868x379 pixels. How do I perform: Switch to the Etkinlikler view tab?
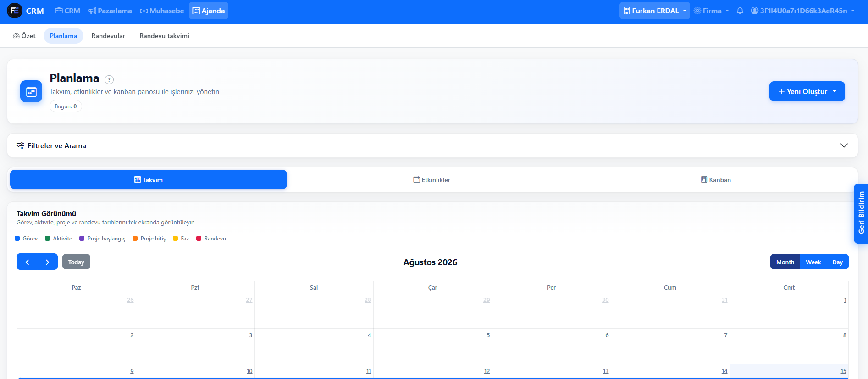click(432, 179)
